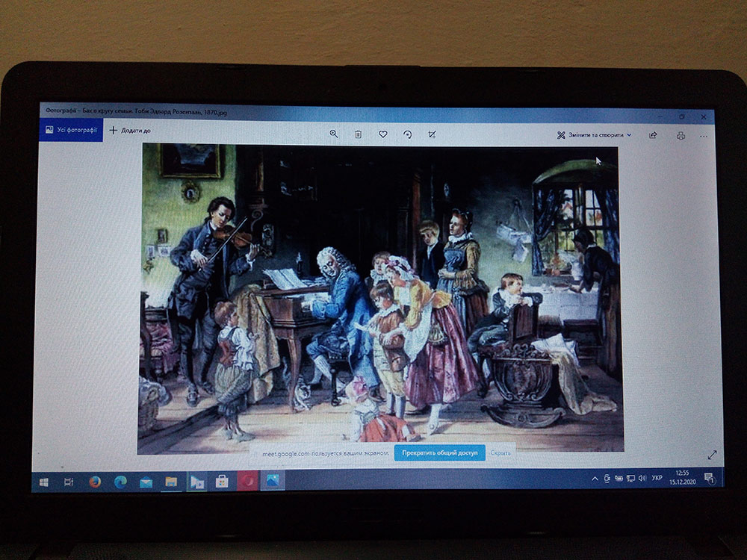Open File Explorer from the taskbar
Screen dimensions: 747x560
tap(171, 482)
